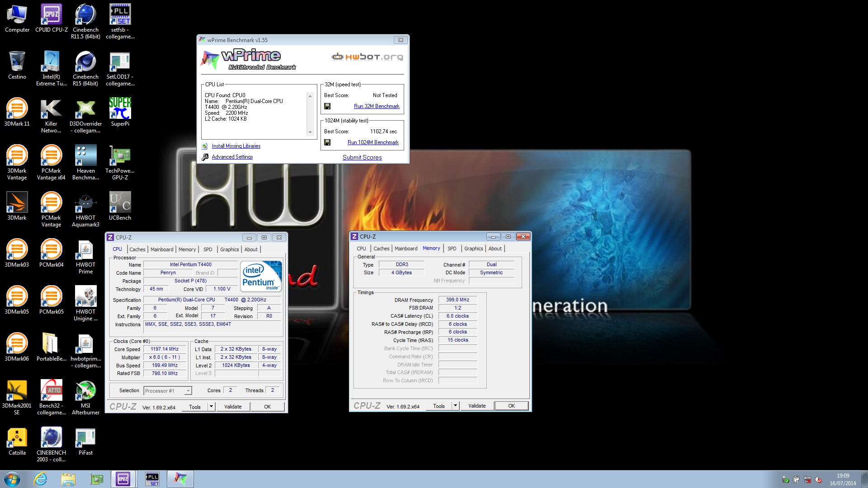Click HWBOT.org logo in wPrime window
The image size is (868, 488).
click(x=367, y=57)
